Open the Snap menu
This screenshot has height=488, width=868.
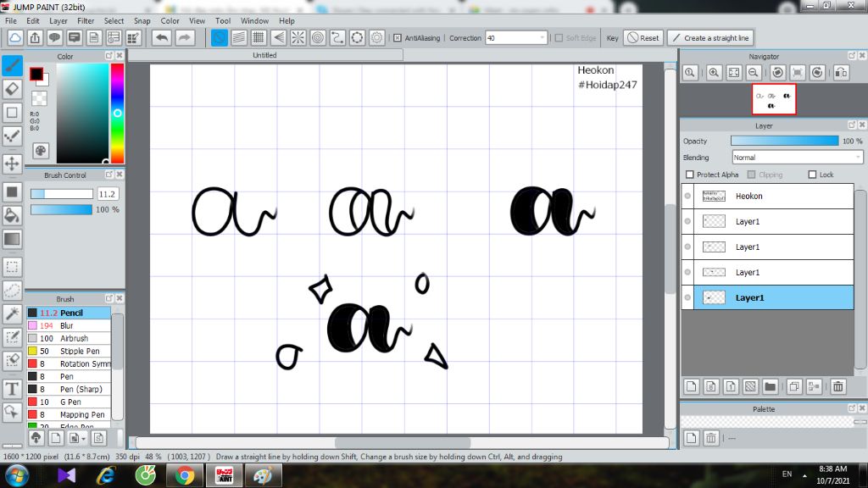tap(142, 20)
